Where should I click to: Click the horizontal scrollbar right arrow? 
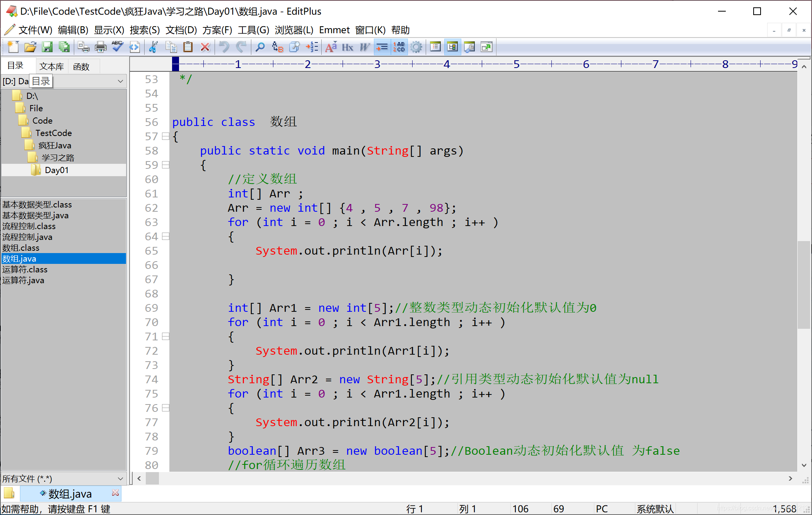[790, 479]
